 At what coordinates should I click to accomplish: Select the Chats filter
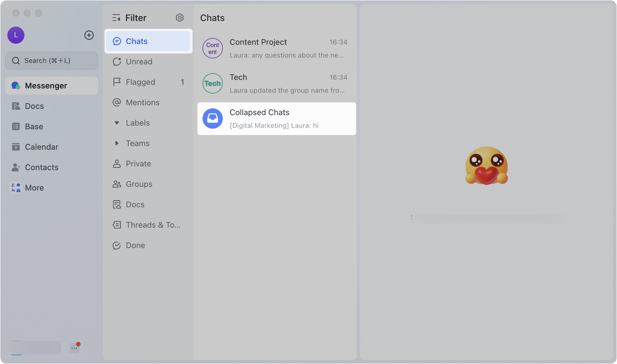(x=148, y=41)
